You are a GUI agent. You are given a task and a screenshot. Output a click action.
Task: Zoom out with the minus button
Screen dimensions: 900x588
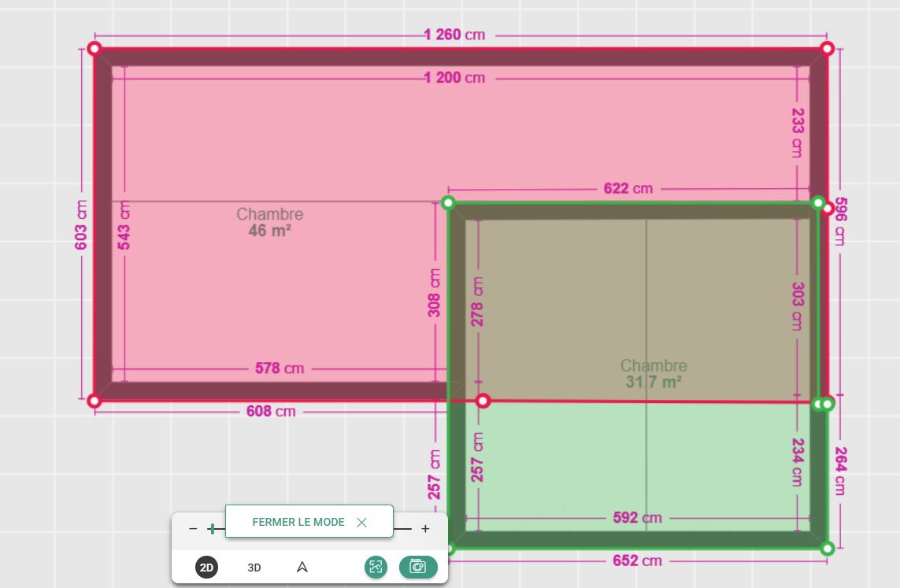coord(193,529)
